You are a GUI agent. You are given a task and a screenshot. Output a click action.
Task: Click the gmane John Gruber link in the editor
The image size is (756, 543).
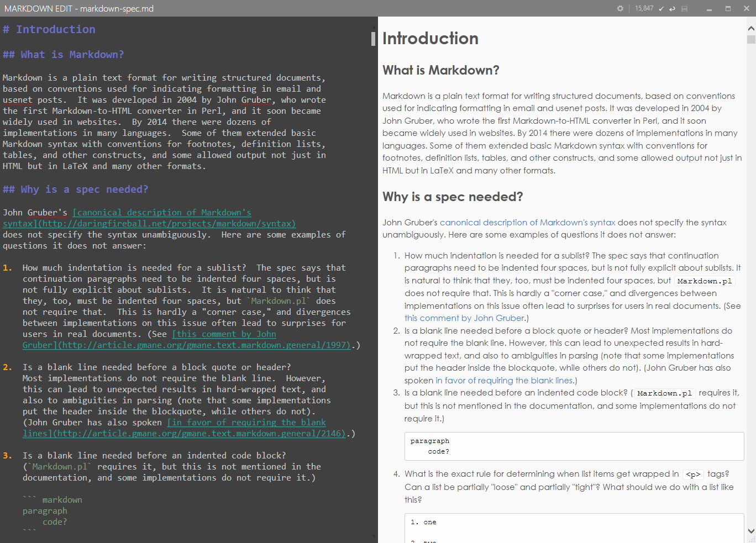188,345
